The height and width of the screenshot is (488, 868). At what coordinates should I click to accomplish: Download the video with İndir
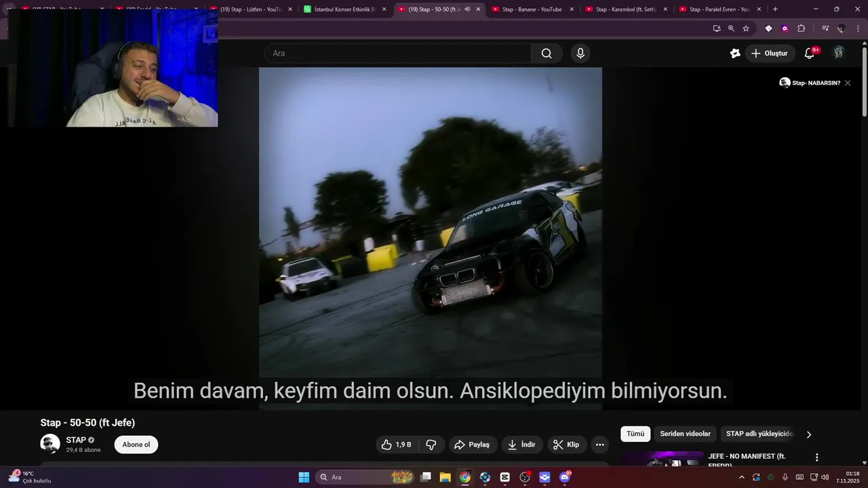(521, 445)
